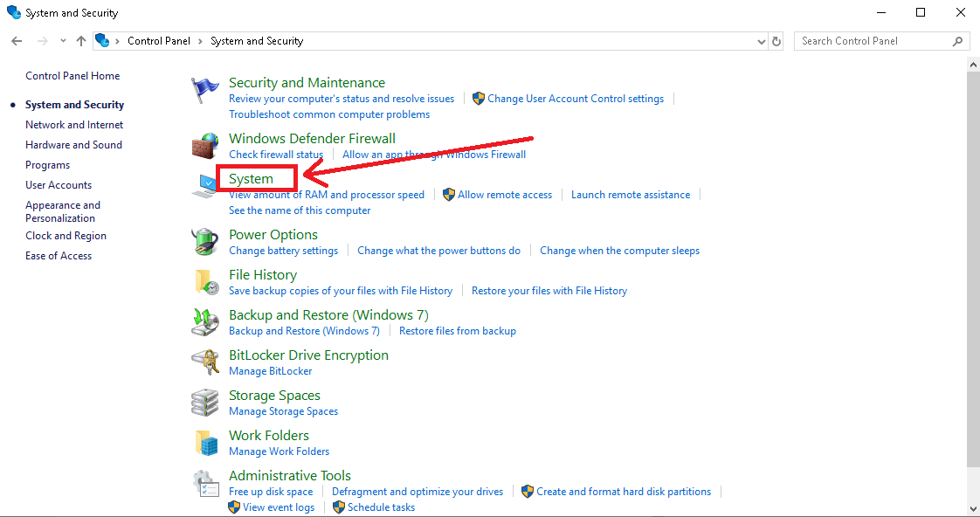
Task: Click the System computer monitor icon
Action: tap(205, 186)
